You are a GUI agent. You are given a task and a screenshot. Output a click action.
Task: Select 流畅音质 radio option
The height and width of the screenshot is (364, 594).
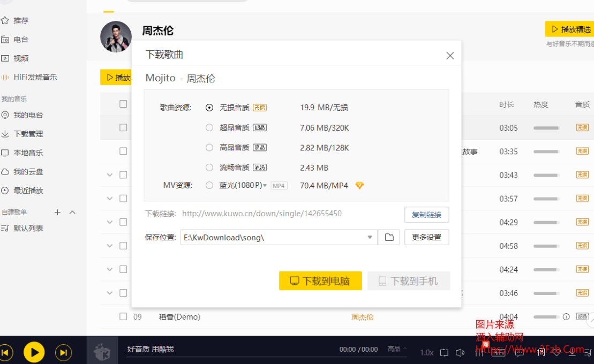[209, 168]
